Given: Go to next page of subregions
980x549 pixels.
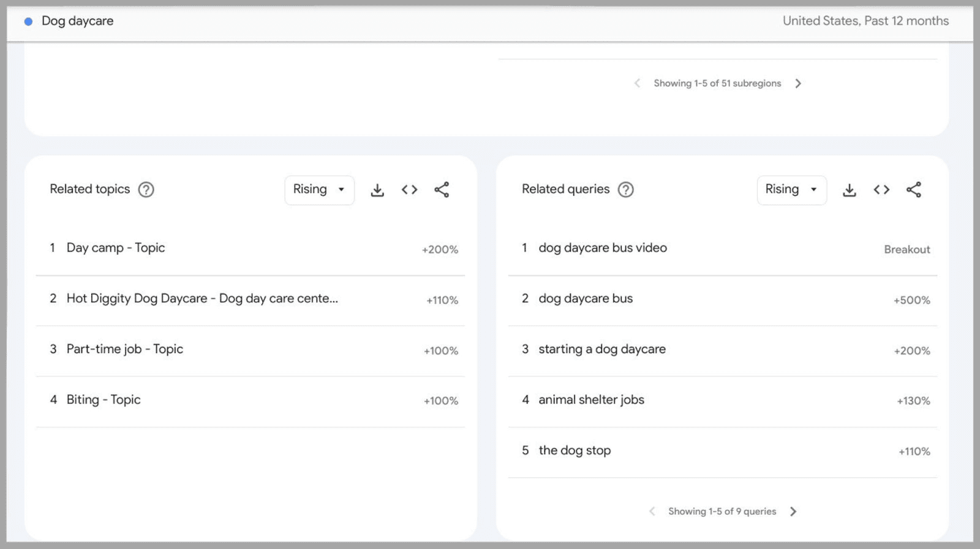Looking at the screenshot, I should tap(798, 83).
